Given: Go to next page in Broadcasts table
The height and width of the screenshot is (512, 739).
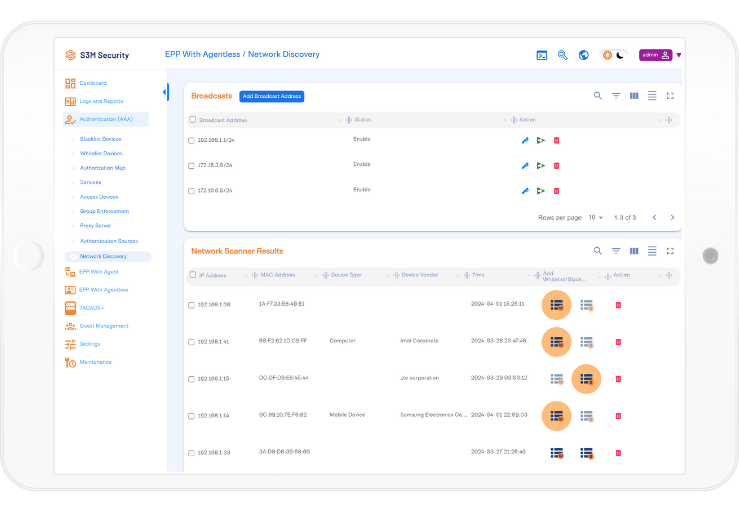Looking at the screenshot, I should pyautogui.click(x=672, y=217).
